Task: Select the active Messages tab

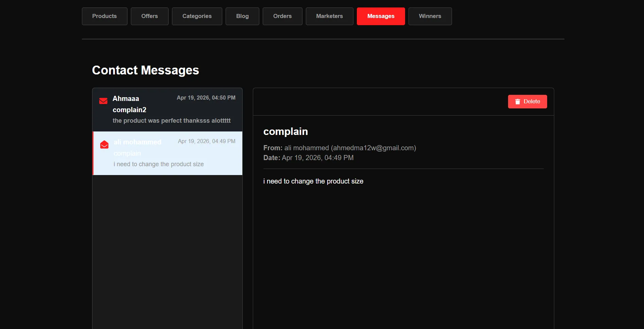Action: tap(381, 16)
